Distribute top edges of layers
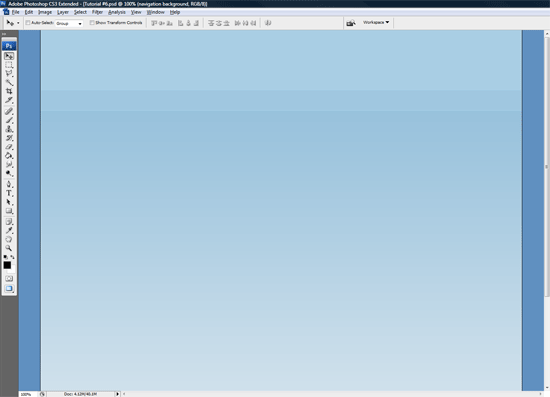550x397 pixels. [211, 23]
